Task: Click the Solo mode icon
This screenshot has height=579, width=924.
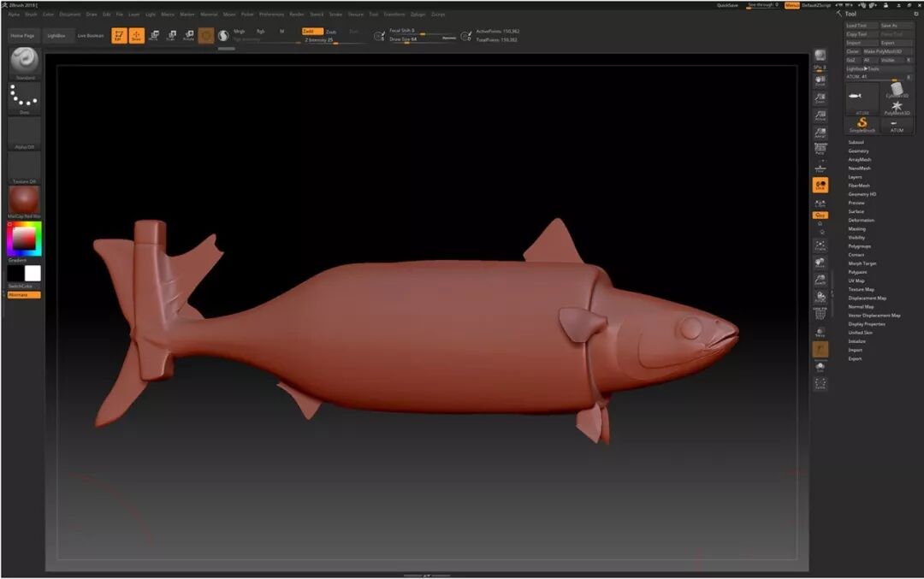Action: click(x=820, y=367)
